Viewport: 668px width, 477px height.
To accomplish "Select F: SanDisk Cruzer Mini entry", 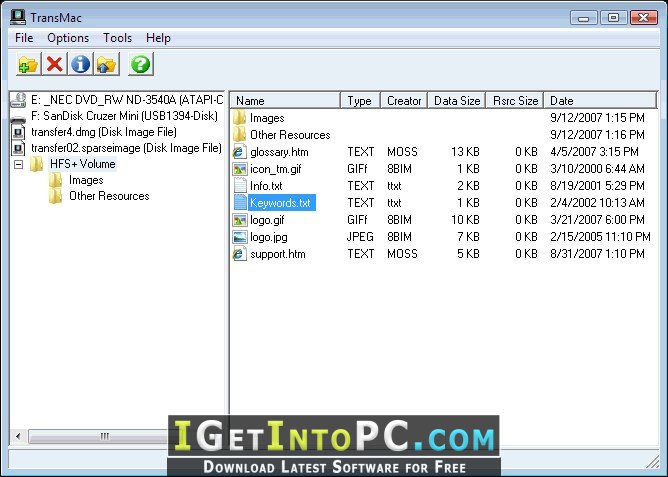I will click(x=124, y=116).
